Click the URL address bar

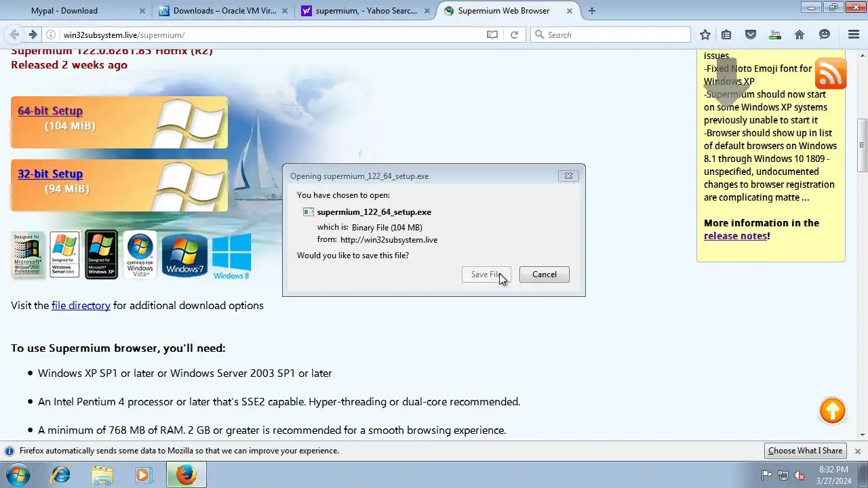point(271,35)
